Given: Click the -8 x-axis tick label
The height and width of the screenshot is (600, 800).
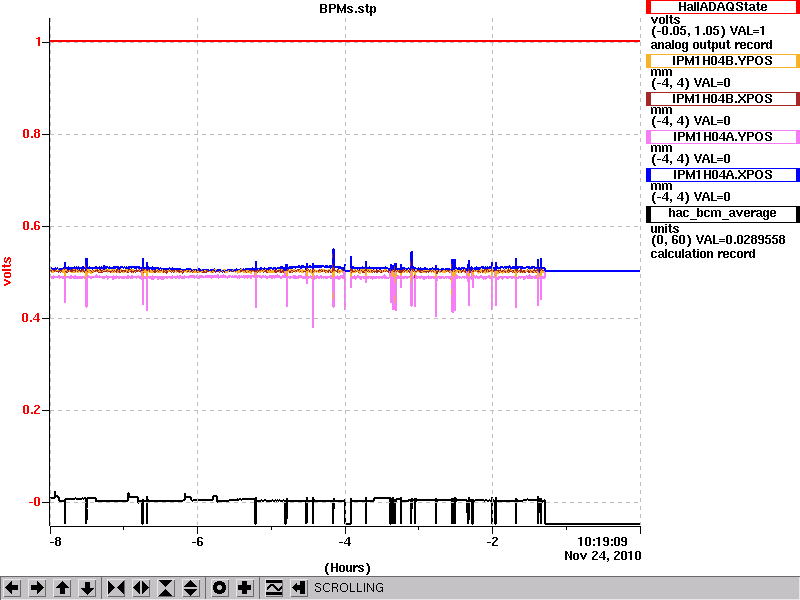Looking at the screenshot, I should [x=55, y=542].
